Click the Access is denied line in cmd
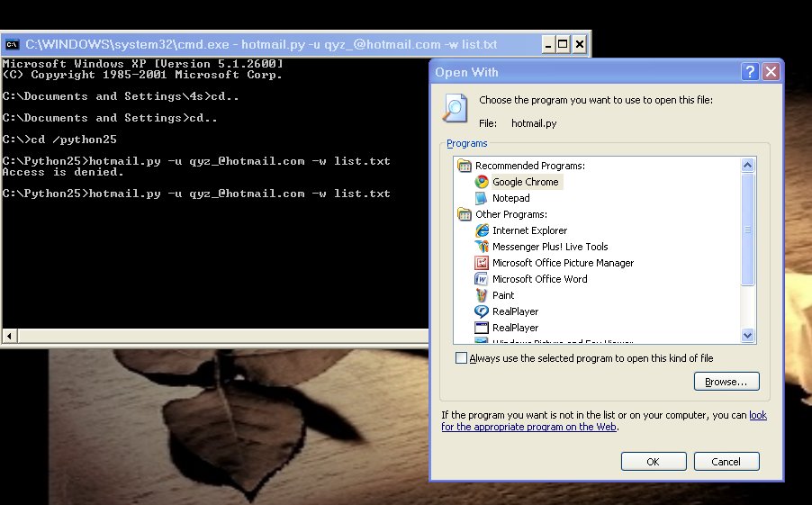Viewport: 812px width, 505px height. [63, 172]
